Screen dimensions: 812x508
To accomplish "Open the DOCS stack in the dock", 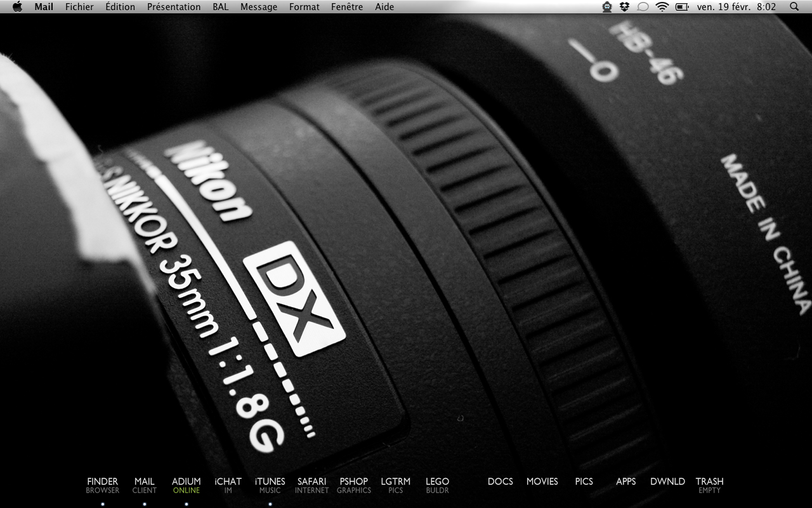I will [501, 481].
